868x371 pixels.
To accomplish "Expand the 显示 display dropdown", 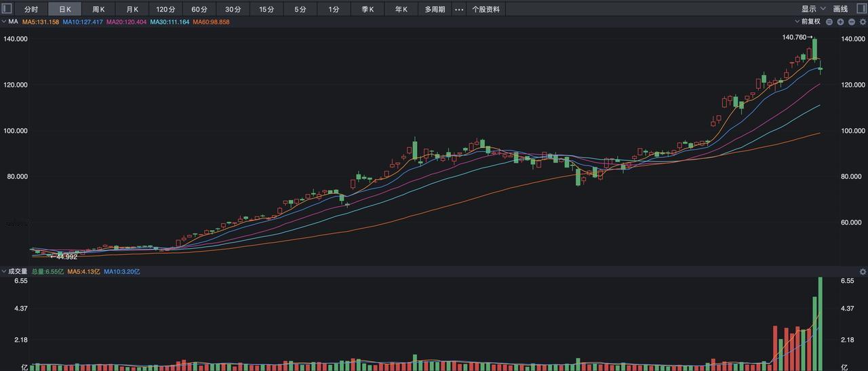I will tap(813, 9).
